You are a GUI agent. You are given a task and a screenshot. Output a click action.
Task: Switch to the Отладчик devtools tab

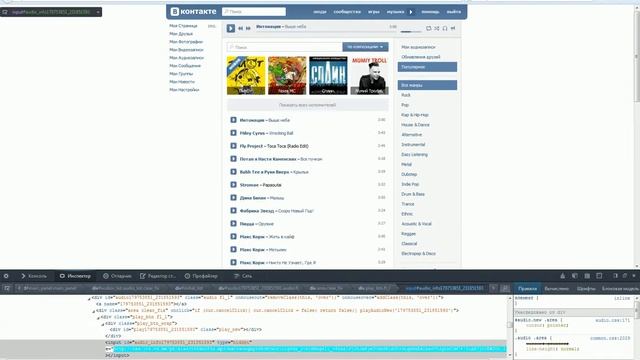click(x=117, y=276)
